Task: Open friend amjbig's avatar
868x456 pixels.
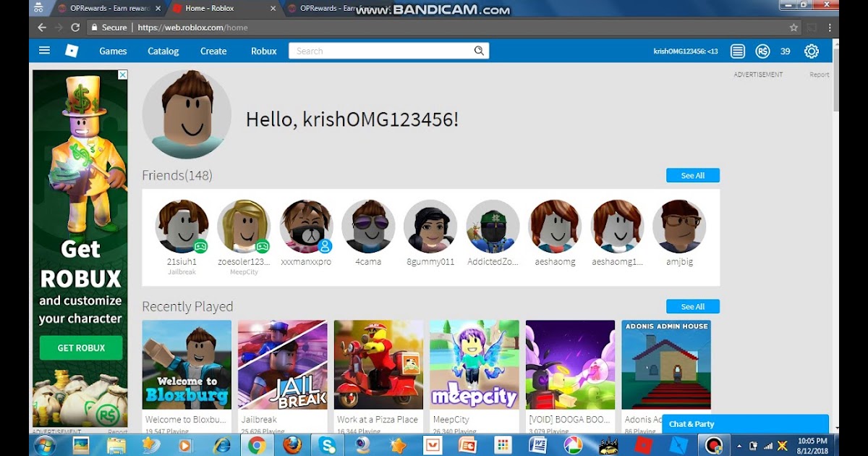Action: pos(679,227)
